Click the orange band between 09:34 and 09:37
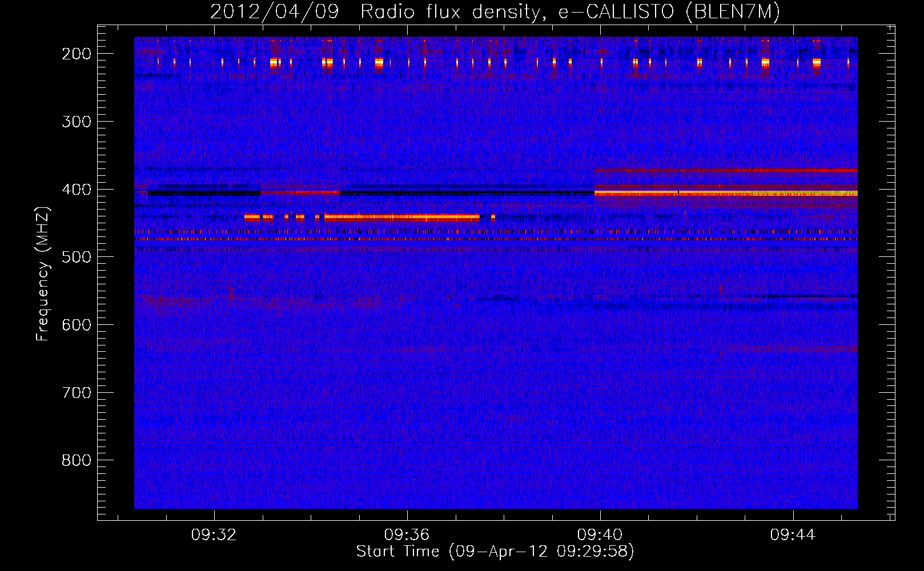This screenshot has width=924, height=571. click(402, 217)
